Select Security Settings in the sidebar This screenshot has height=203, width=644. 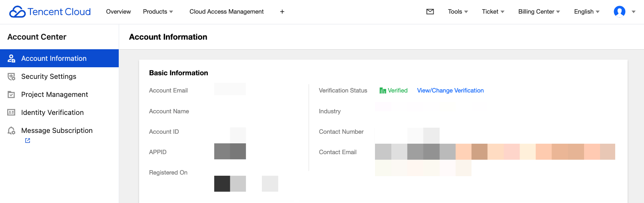pos(49,76)
